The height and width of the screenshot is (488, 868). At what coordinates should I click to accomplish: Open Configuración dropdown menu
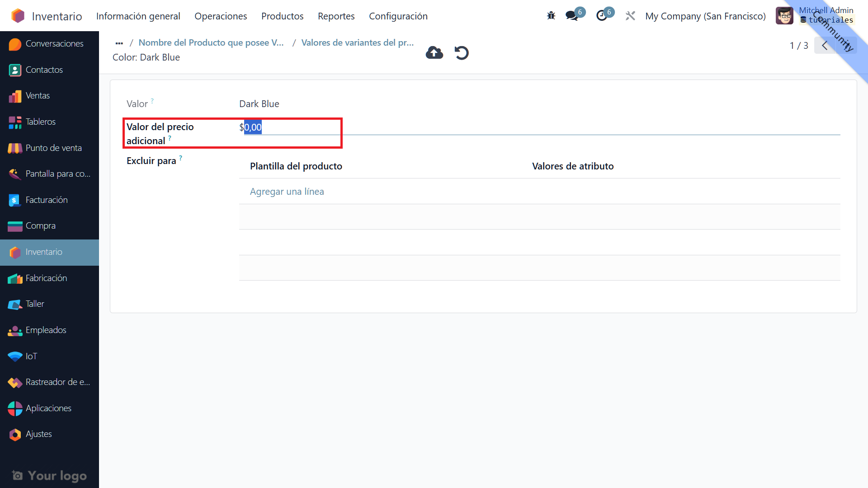[398, 16]
